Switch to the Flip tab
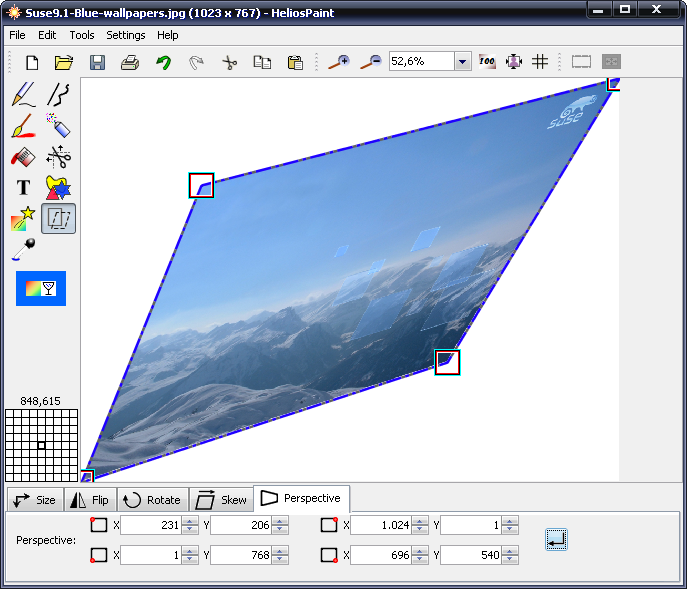 [90, 500]
